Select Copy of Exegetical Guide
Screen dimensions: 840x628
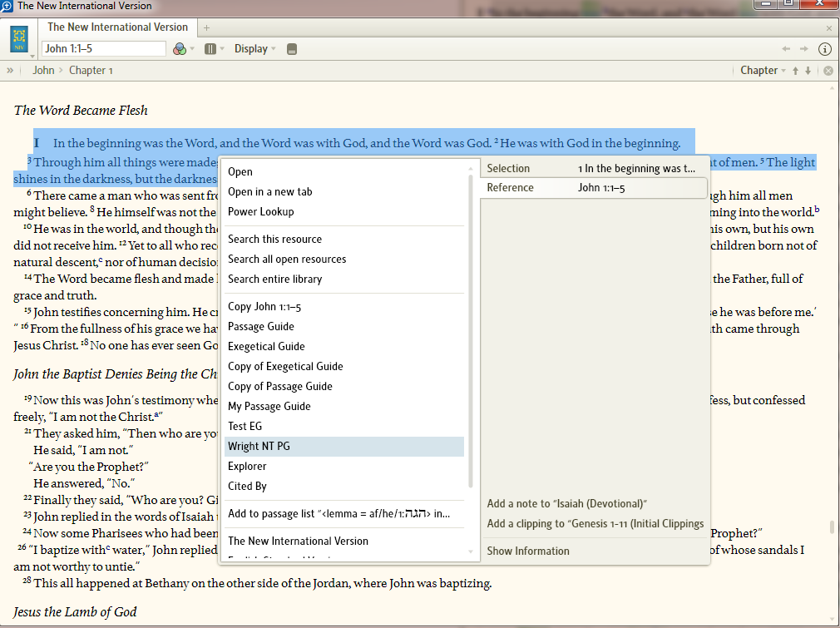coord(344,367)
